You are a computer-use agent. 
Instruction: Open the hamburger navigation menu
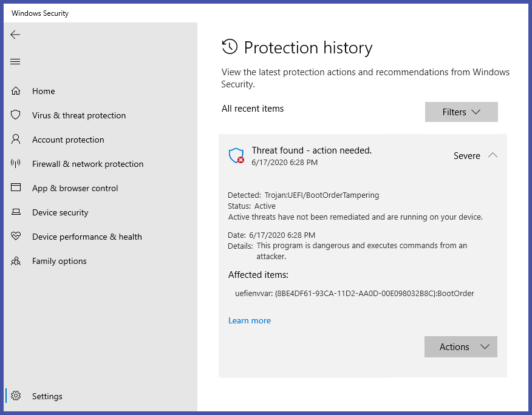15,61
